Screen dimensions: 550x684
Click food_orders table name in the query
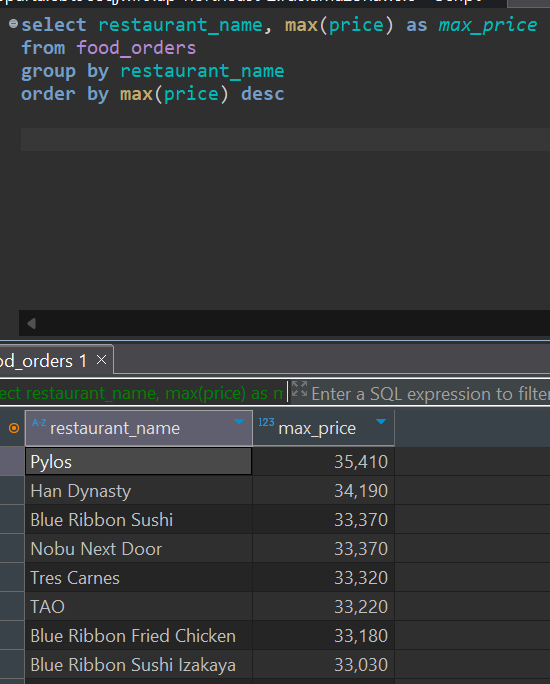click(136, 48)
